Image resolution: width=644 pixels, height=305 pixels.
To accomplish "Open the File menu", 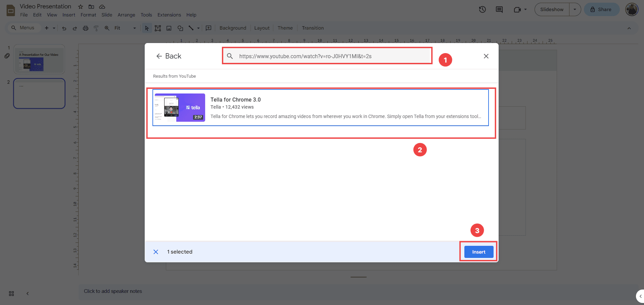I will tap(24, 15).
